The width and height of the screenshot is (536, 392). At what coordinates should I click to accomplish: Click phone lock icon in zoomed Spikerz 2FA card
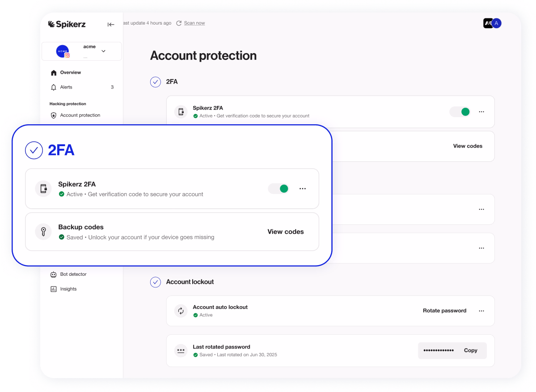[43, 189]
